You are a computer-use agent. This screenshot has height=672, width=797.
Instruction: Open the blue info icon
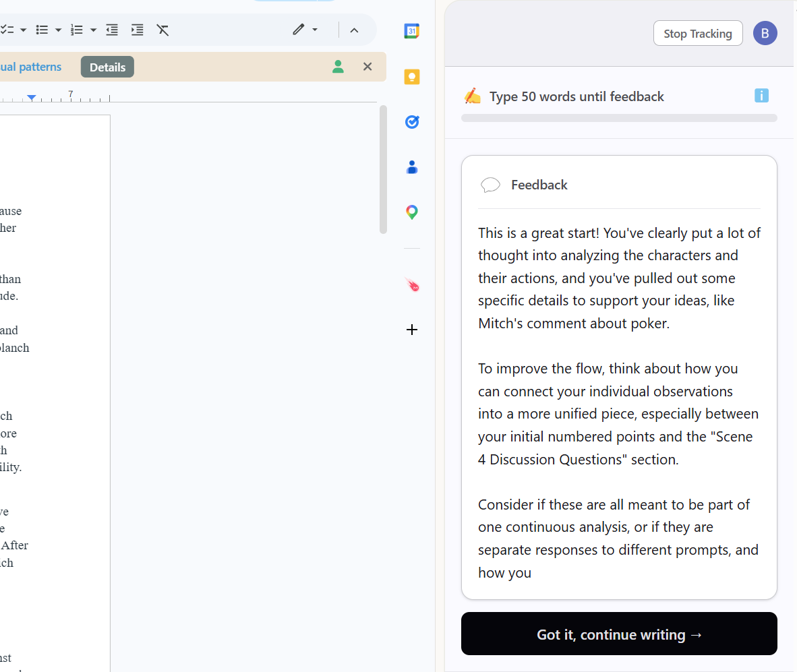(x=761, y=96)
